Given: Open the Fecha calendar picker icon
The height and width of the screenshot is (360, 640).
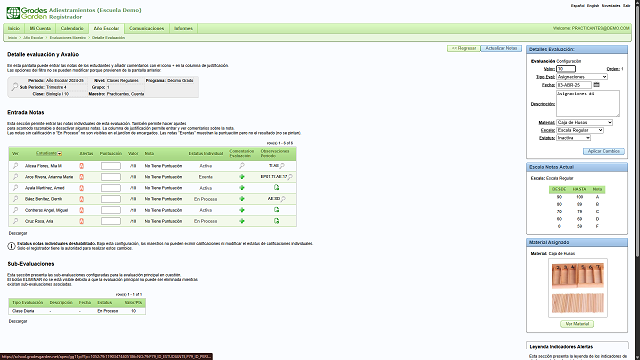Looking at the screenshot, I should tap(596, 84).
